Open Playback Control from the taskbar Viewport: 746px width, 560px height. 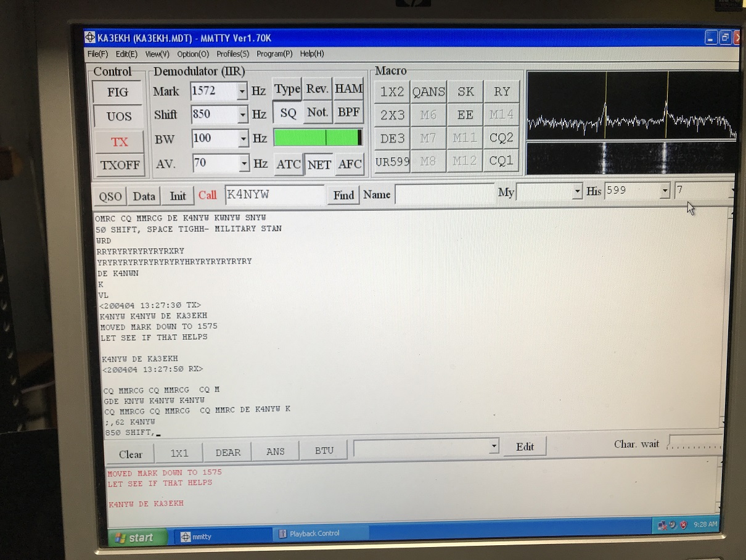pyautogui.click(x=321, y=533)
